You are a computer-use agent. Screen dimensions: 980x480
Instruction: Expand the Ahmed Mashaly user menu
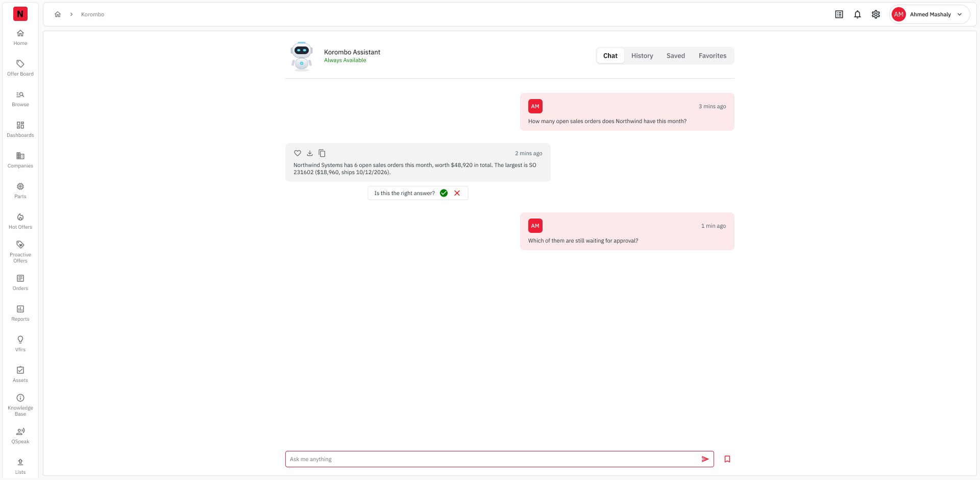click(929, 14)
